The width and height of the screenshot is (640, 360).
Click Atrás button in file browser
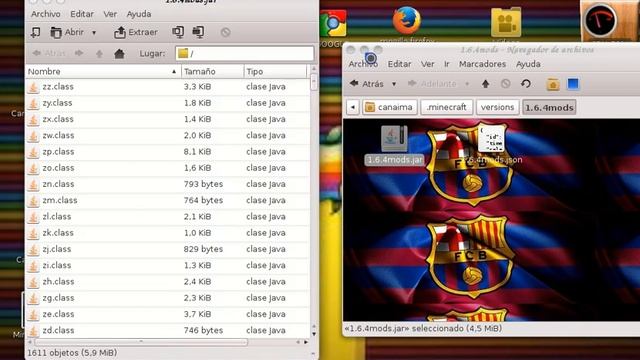(x=367, y=84)
